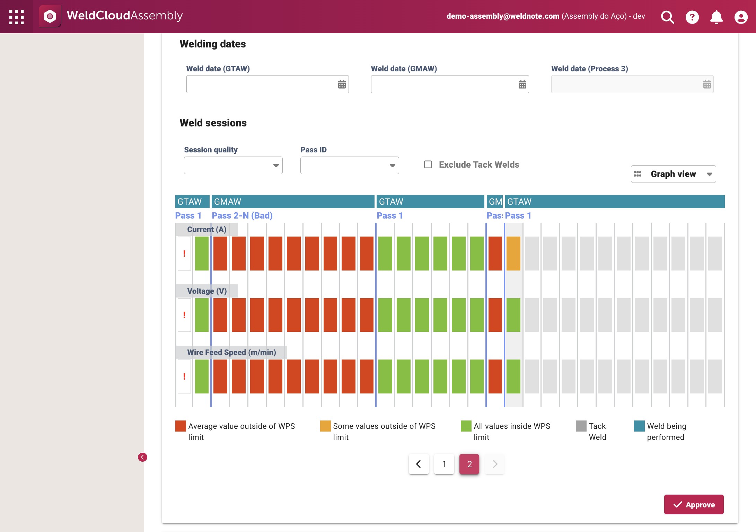Click the Voltage (V) row label
This screenshot has height=532, width=756.
207,291
